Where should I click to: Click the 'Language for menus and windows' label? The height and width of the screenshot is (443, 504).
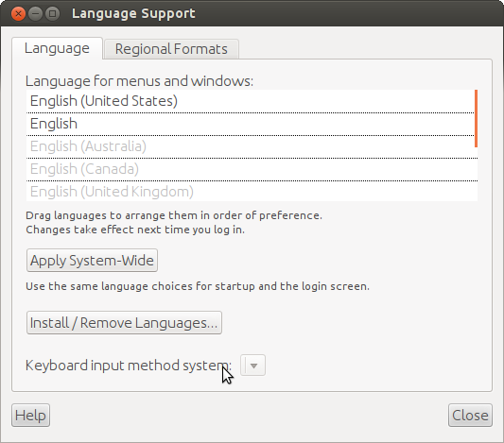pyautogui.click(x=139, y=81)
